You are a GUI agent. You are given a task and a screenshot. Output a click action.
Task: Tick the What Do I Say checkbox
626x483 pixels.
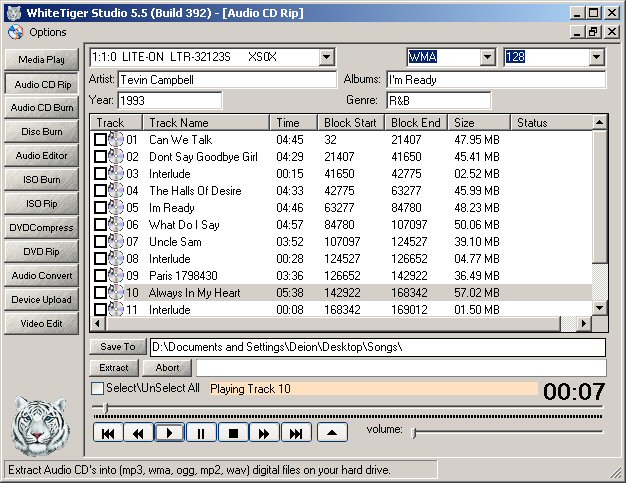[x=100, y=225]
